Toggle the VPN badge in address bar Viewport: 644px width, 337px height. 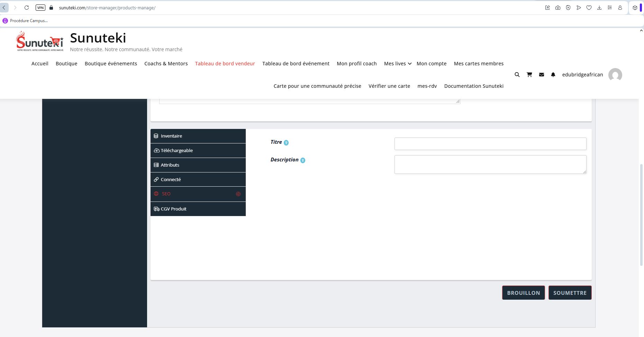point(40,8)
